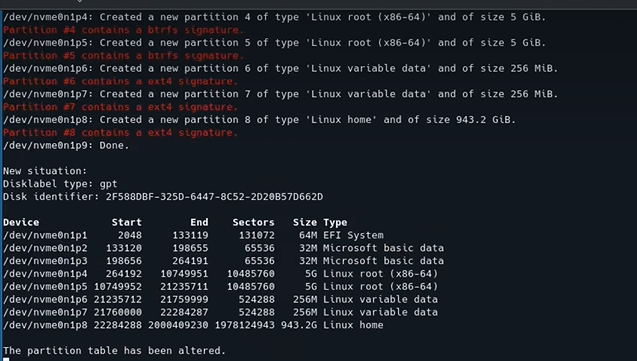Click the 'Partition #4 contains a btrfs signature' warning
The width and height of the screenshot is (637, 361).
(x=124, y=30)
